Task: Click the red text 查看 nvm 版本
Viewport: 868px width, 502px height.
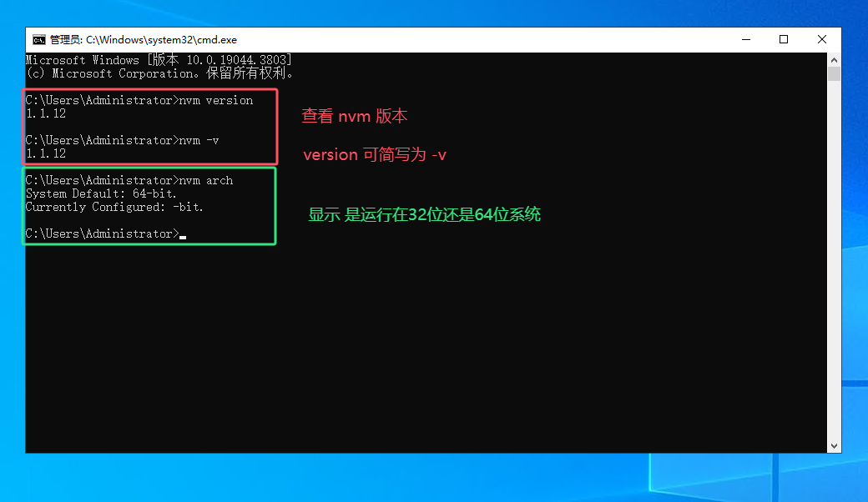Action: coord(355,116)
